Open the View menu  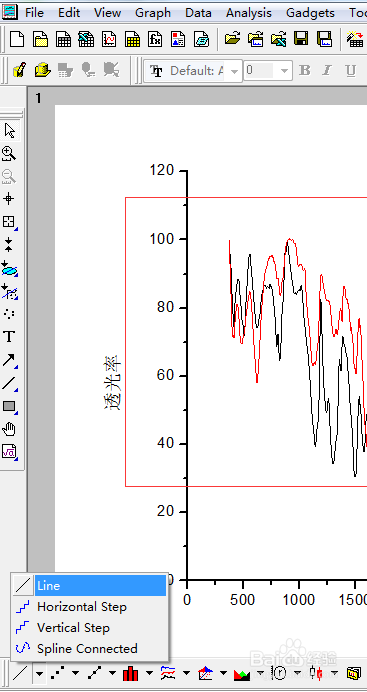pos(107,13)
